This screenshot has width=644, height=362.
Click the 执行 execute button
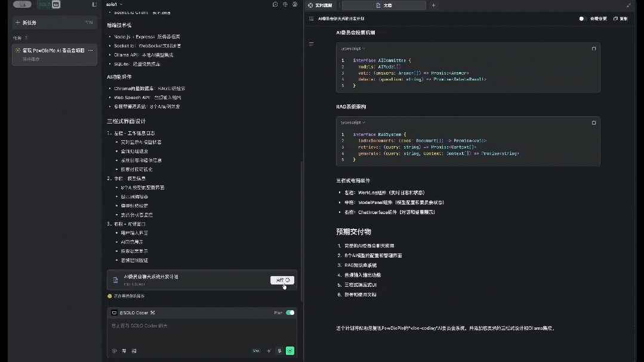[282, 280]
